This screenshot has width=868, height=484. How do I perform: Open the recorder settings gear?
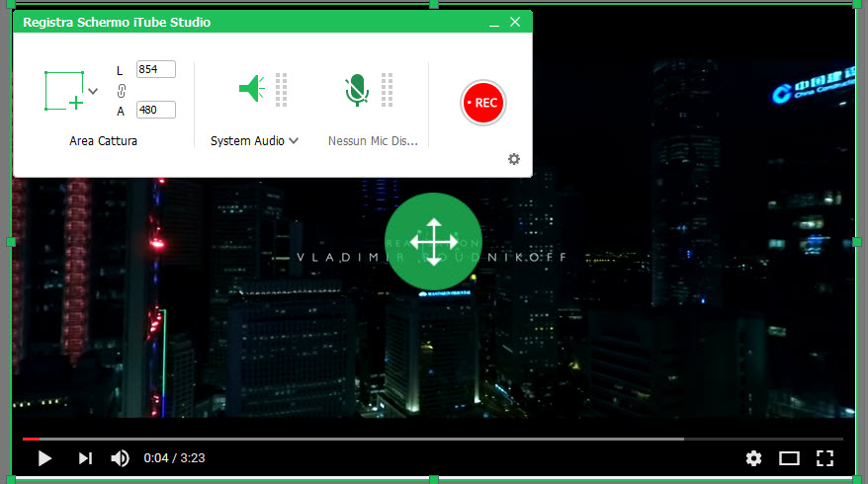[x=514, y=159]
